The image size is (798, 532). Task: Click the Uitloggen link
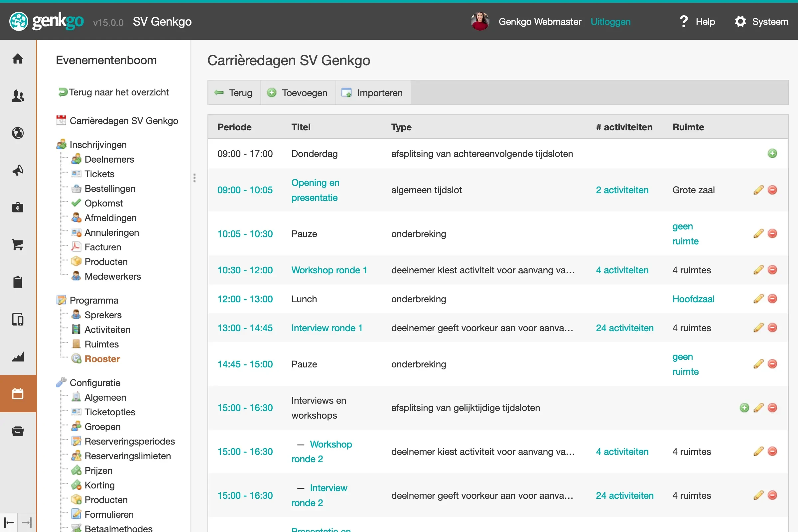(610, 22)
